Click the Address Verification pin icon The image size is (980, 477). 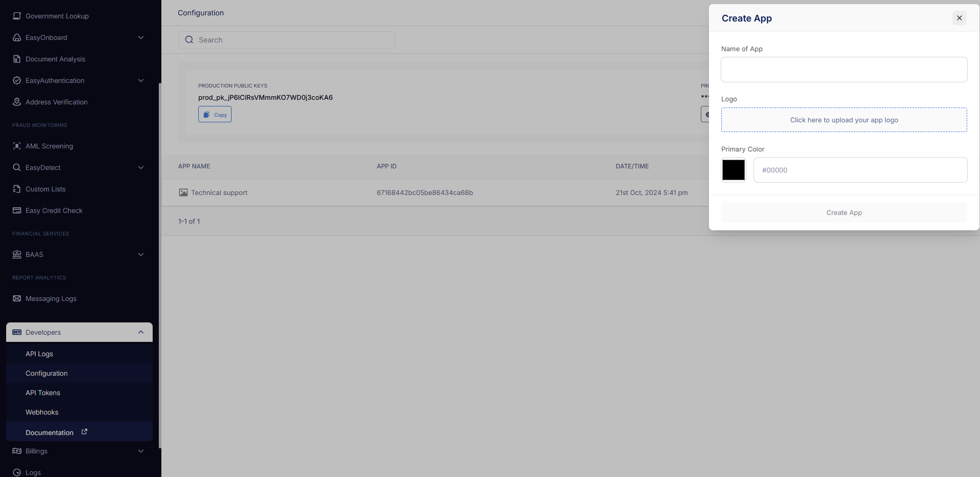coord(17,102)
